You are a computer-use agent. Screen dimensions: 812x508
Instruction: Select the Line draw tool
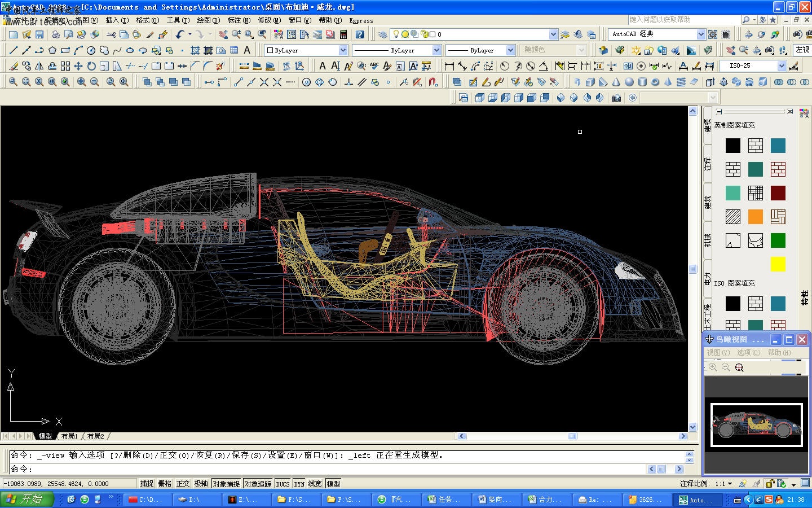tap(14, 50)
